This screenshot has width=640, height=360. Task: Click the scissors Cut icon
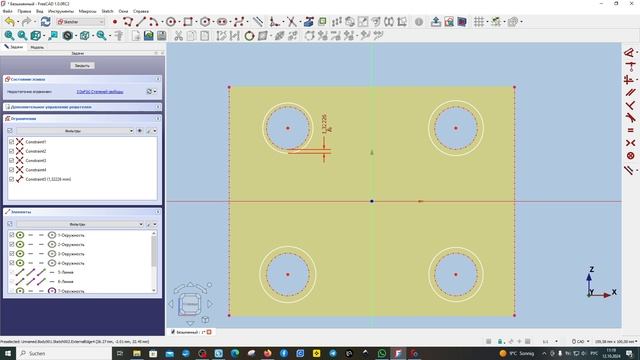coord(178,36)
